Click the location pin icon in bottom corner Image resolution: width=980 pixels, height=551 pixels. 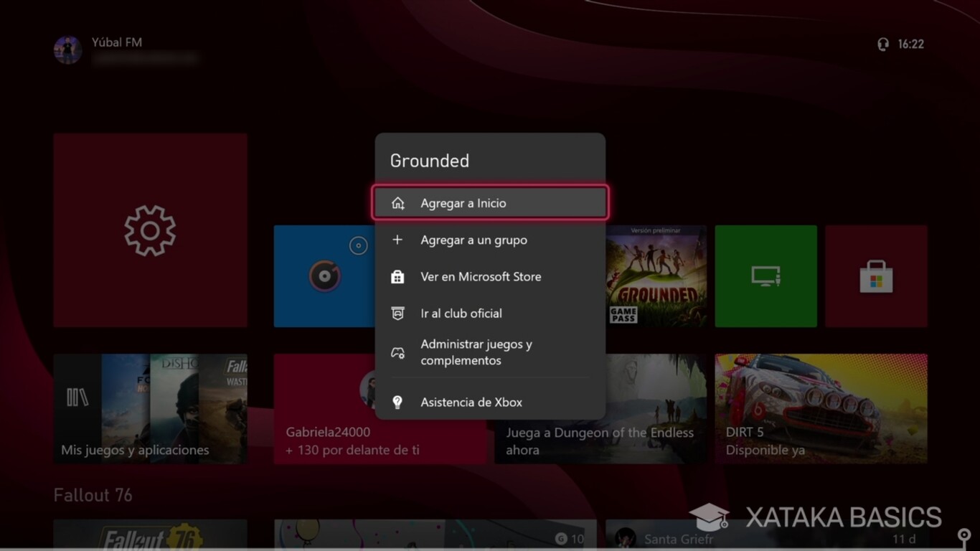pyautogui.click(x=963, y=534)
